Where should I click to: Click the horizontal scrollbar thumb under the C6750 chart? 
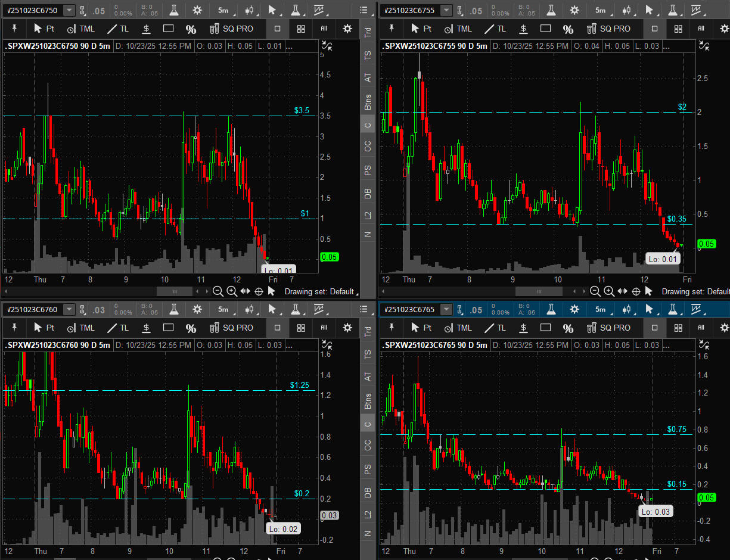(x=175, y=291)
